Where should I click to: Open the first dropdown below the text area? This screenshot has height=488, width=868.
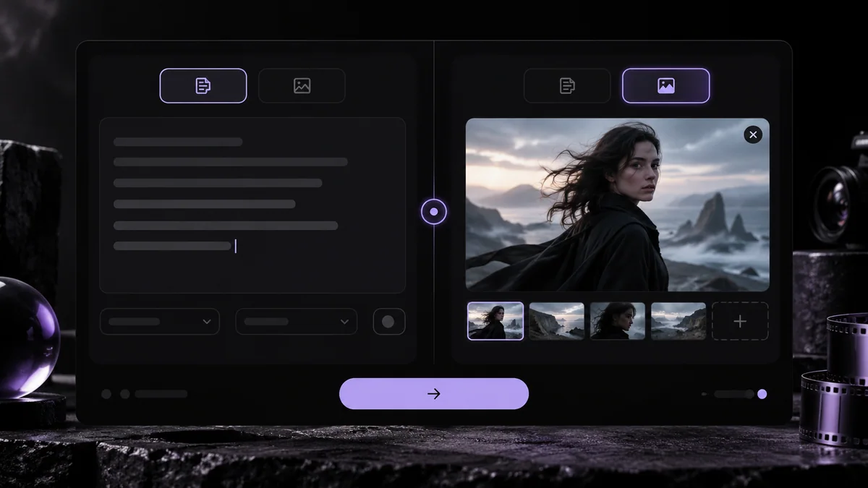click(x=160, y=322)
